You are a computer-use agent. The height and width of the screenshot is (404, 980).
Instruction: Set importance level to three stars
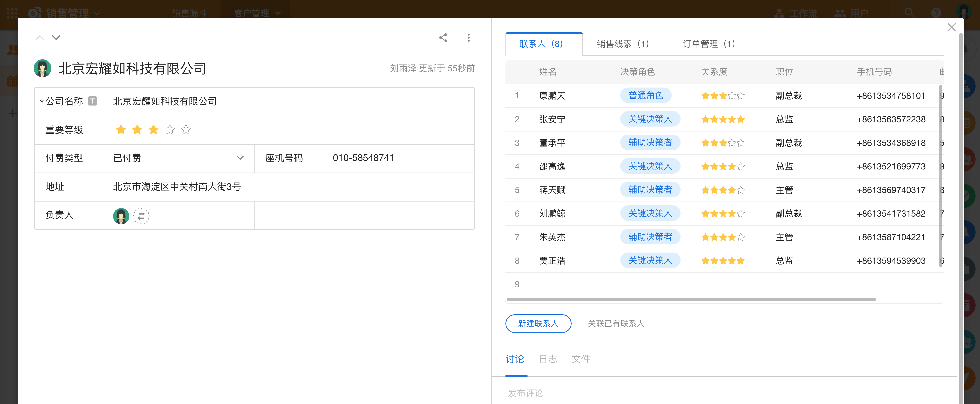click(154, 130)
